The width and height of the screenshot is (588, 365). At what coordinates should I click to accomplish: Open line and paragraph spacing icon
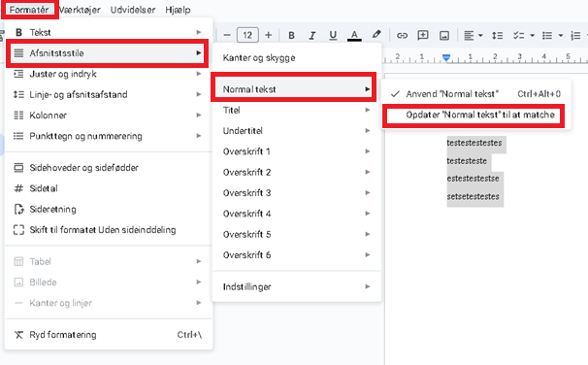[497, 36]
